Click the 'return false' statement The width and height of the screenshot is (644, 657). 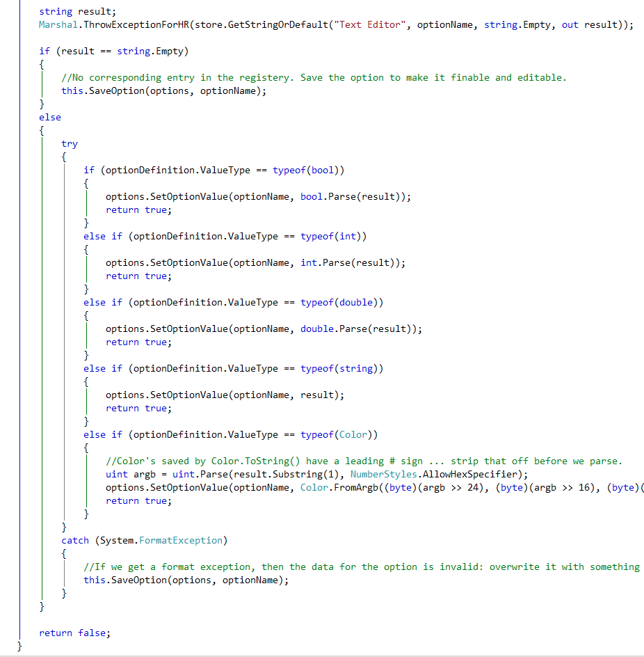coord(74,632)
